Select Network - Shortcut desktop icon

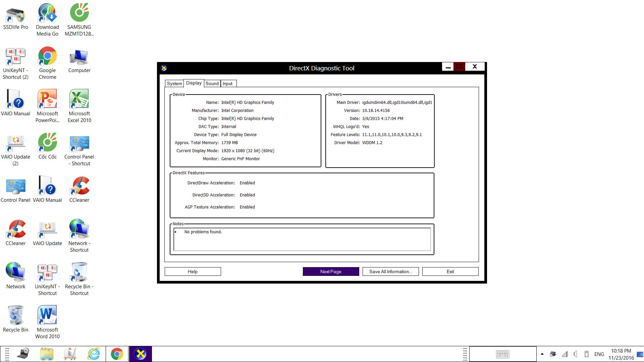[x=79, y=236]
